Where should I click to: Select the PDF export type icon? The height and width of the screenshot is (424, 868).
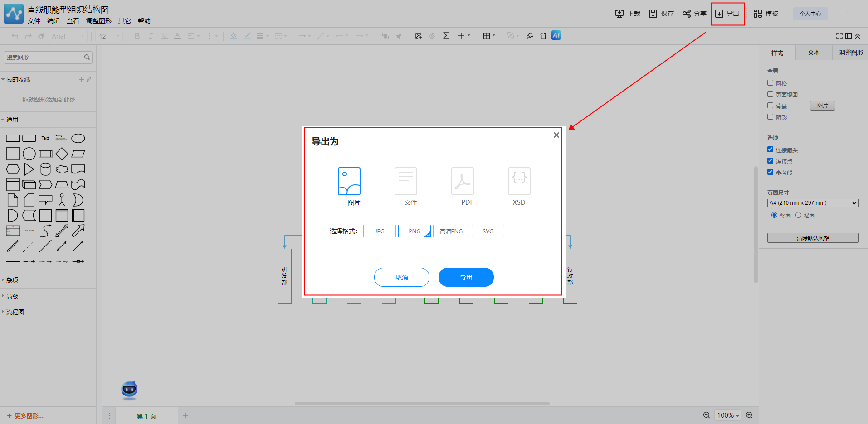coord(462,181)
